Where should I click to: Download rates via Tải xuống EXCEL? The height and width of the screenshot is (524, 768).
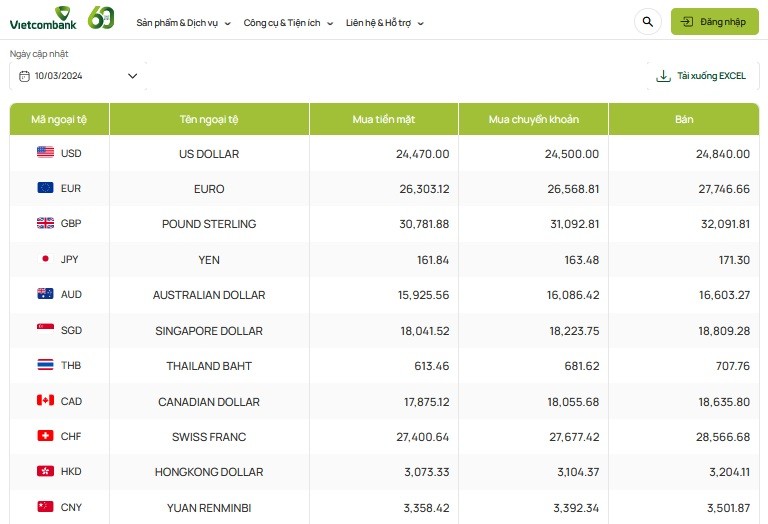pyautogui.click(x=702, y=76)
